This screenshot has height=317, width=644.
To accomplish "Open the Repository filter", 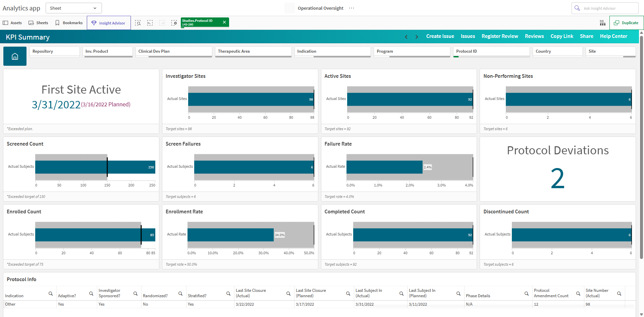I will (x=54, y=52).
